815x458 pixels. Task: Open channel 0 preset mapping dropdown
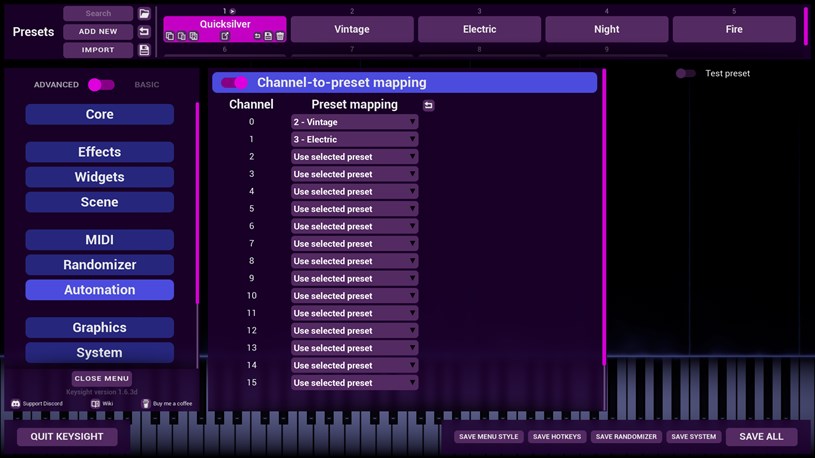354,122
